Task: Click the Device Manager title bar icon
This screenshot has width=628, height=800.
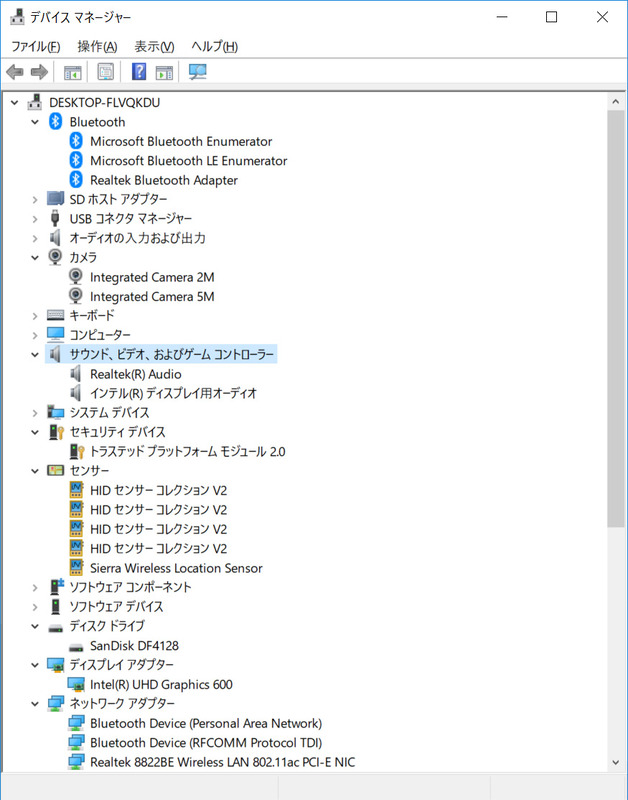Action: coord(17,17)
